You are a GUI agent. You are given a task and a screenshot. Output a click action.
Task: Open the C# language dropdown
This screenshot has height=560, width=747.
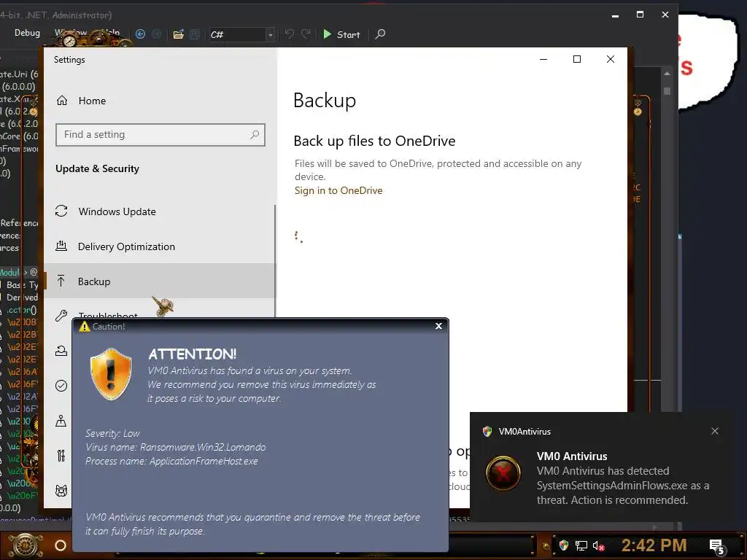pos(242,34)
